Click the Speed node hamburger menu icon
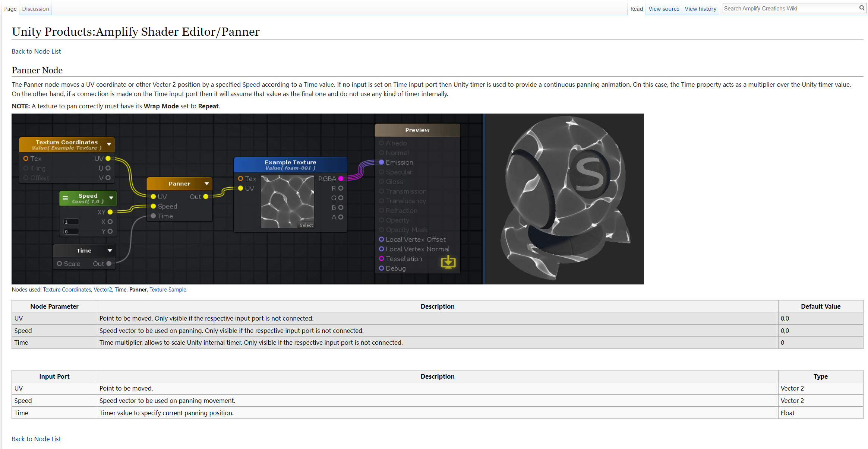Viewport: 868px width, 449px height. coord(65,198)
